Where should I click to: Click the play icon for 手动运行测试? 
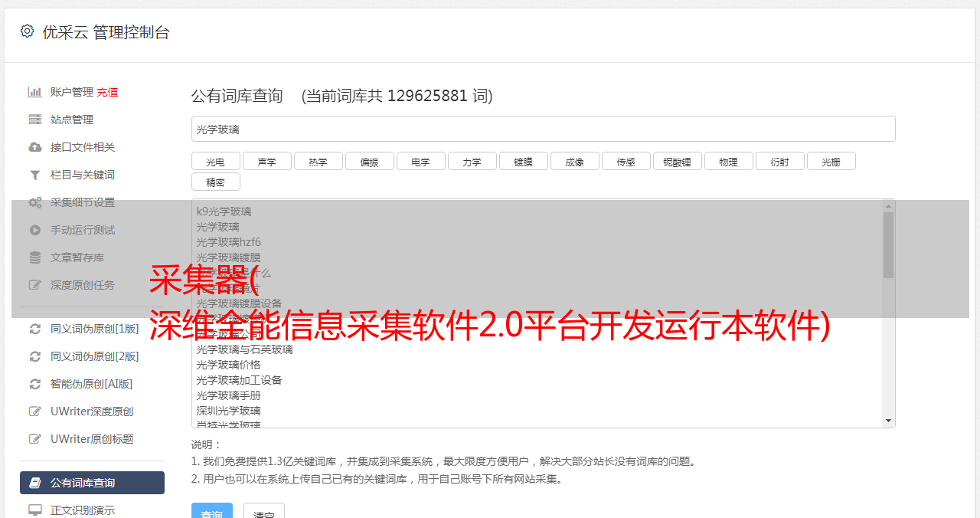tap(35, 230)
